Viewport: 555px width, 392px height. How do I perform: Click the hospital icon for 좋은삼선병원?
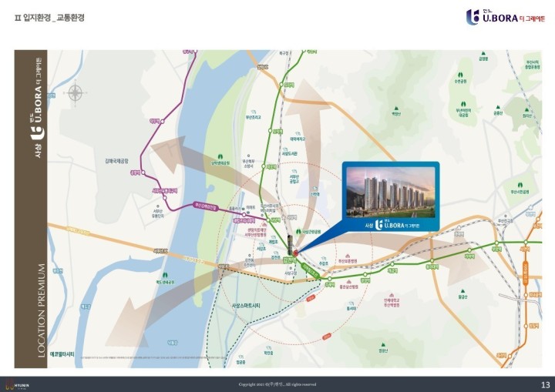[348, 282]
